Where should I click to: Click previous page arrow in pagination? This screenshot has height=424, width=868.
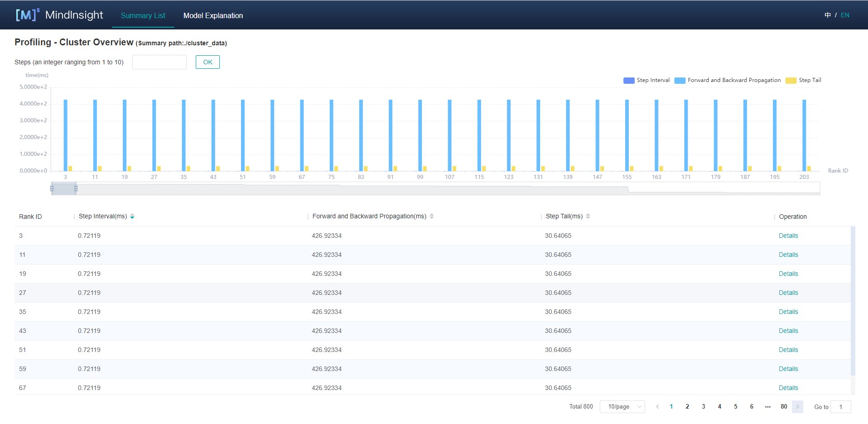657,407
